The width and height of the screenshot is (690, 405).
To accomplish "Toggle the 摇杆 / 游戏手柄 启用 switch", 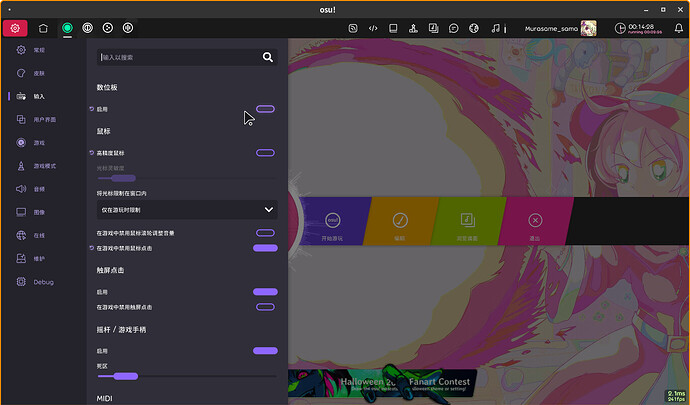I will [265, 350].
